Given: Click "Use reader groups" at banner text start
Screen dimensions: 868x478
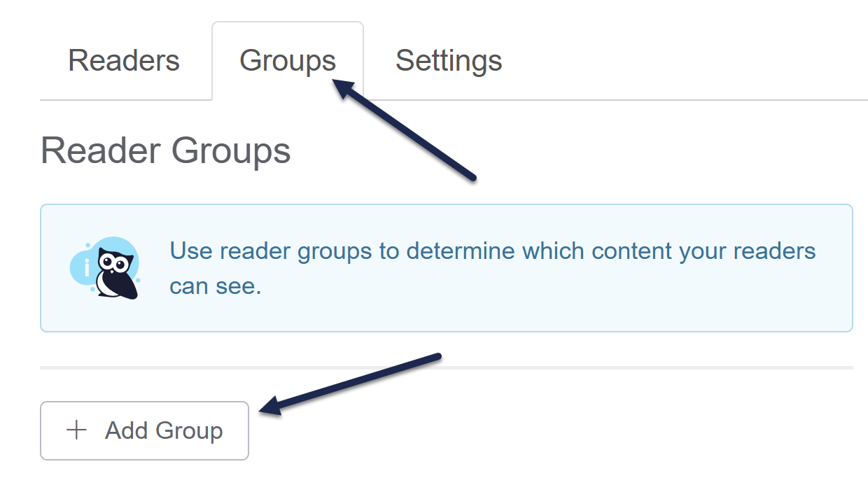Looking at the screenshot, I should pyautogui.click(x=270, y=251).
